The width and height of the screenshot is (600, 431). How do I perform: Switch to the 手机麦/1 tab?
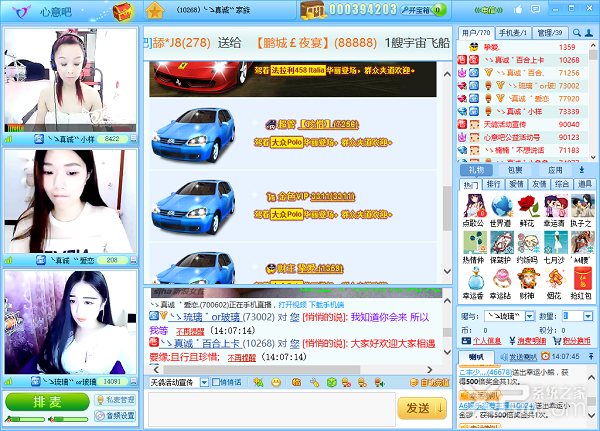[x=512, y=33]
